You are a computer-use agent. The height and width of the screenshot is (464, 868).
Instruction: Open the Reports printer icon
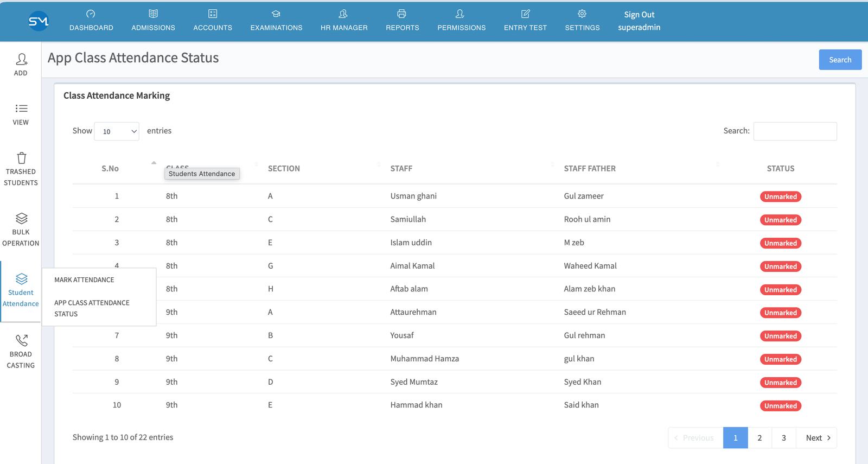click(x=402, y=14)
